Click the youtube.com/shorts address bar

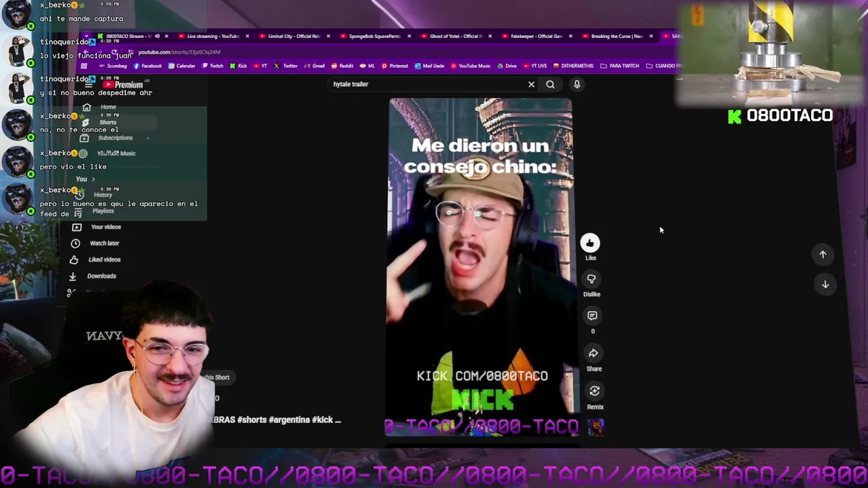(x=179, y=52)
